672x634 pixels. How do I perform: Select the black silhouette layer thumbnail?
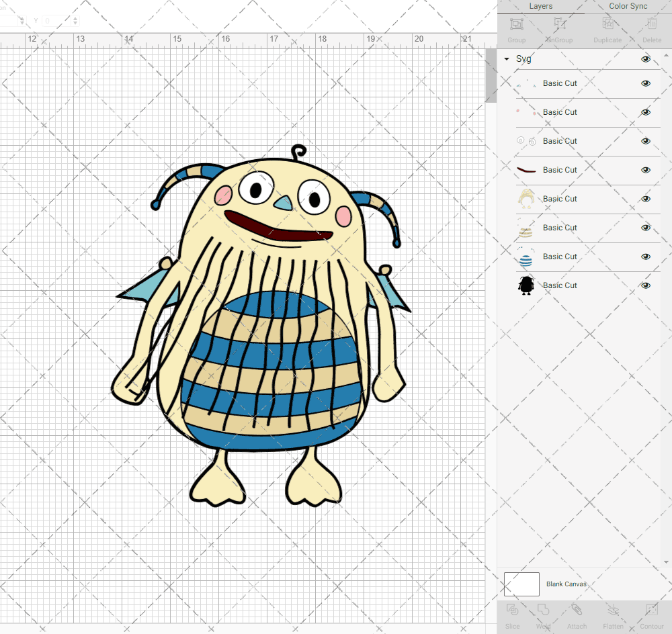click(x=526, y=285)
